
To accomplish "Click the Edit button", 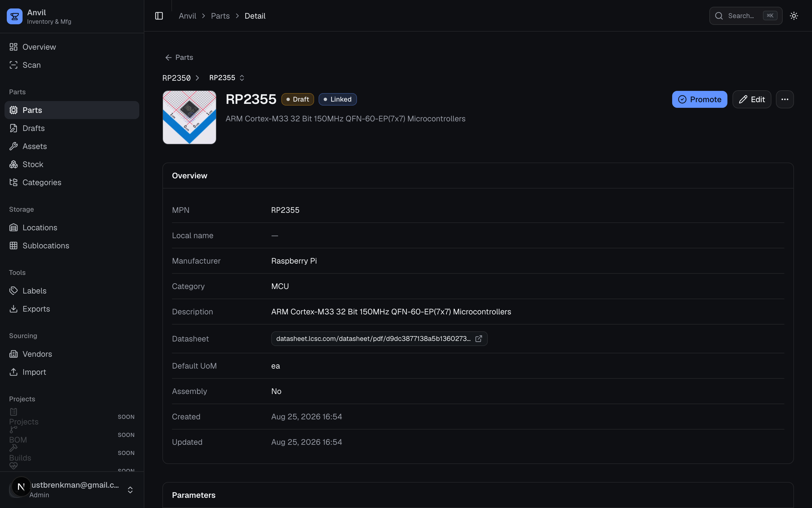I will [x=751, y=99].
